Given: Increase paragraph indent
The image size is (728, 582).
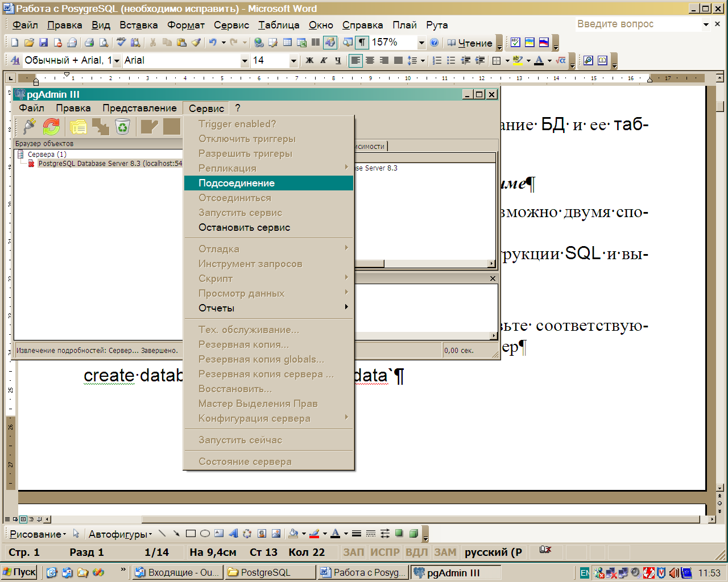Looking at the screenshot, I should [x=479, y=60].
